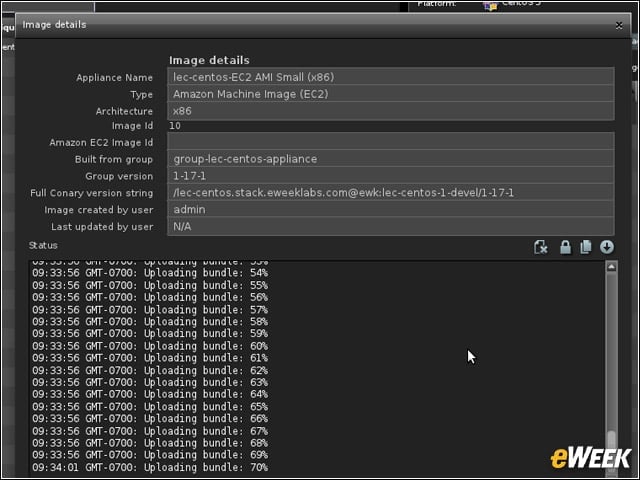Click log line Uploading bundle: 66%
Screen dimensions: 640x480
150,419
